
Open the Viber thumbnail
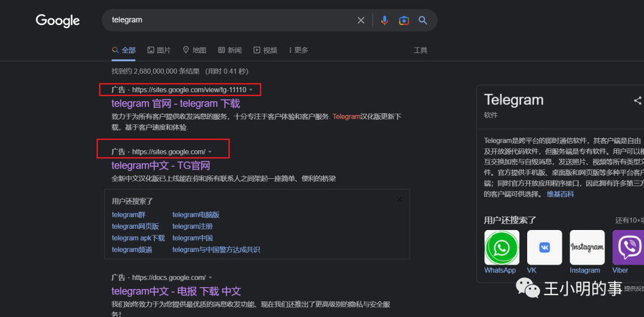coord(628,247)
